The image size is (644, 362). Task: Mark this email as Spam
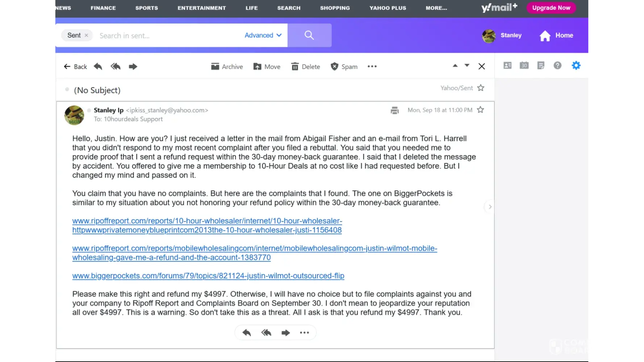(344, 67)
